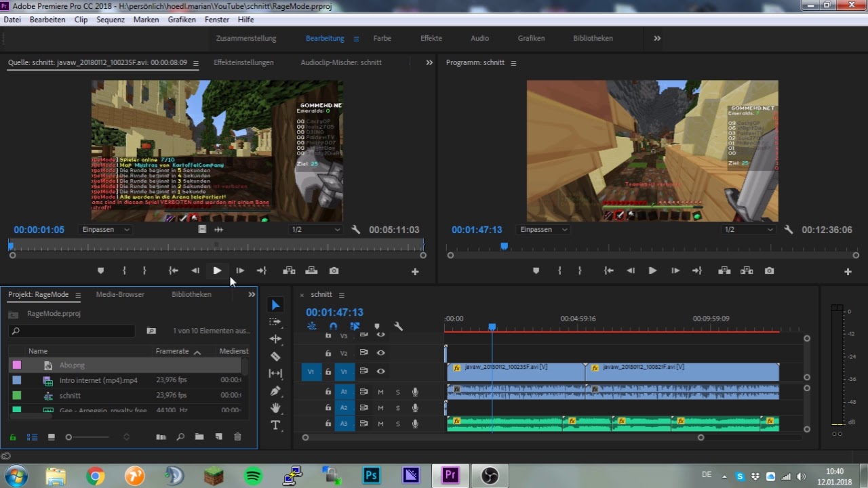The width and height of the screenshot is (868, 488).
Task: Open timeline display settings wrench
Action: click(x=399, y=326)
